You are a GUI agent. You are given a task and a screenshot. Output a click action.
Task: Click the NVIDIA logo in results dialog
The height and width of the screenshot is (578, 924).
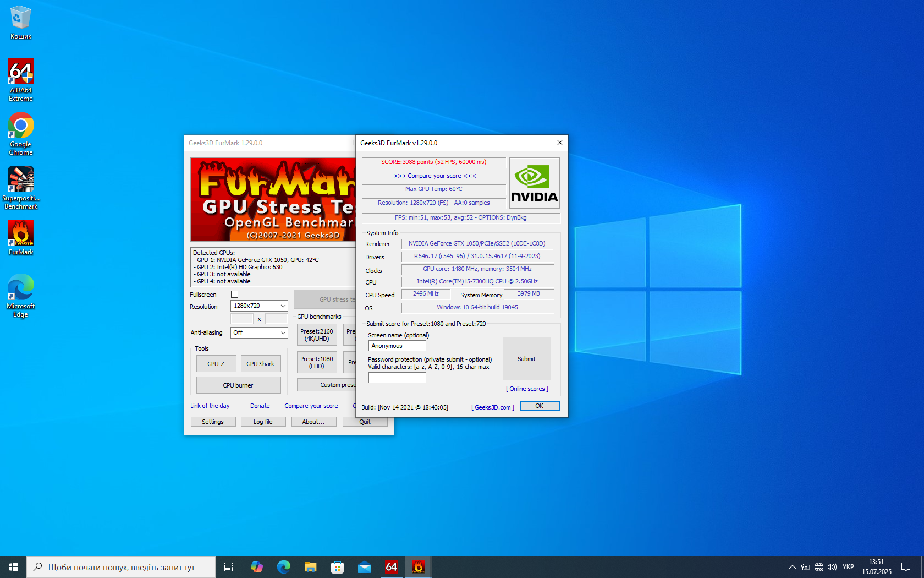534,183
